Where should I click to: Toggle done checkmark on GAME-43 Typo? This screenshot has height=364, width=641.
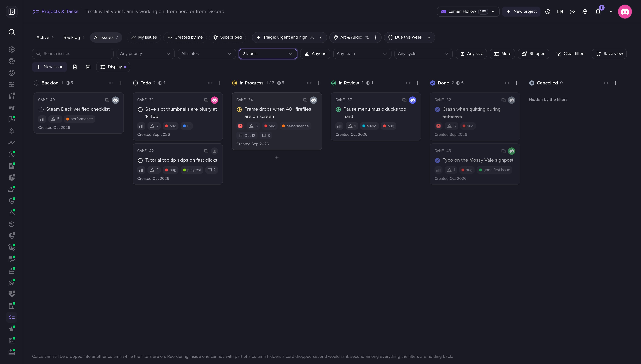pos(437,161)
